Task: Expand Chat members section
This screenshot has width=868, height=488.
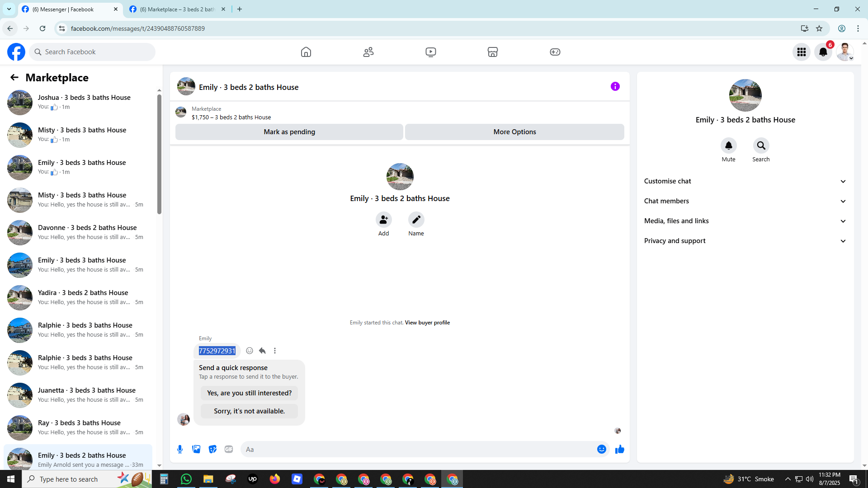Action: 745,201
